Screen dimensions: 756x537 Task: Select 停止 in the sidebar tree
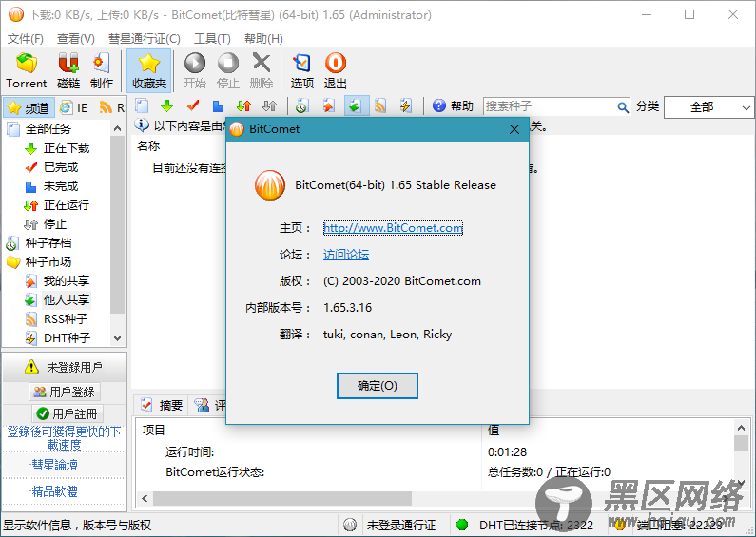(x=55, y=224)
